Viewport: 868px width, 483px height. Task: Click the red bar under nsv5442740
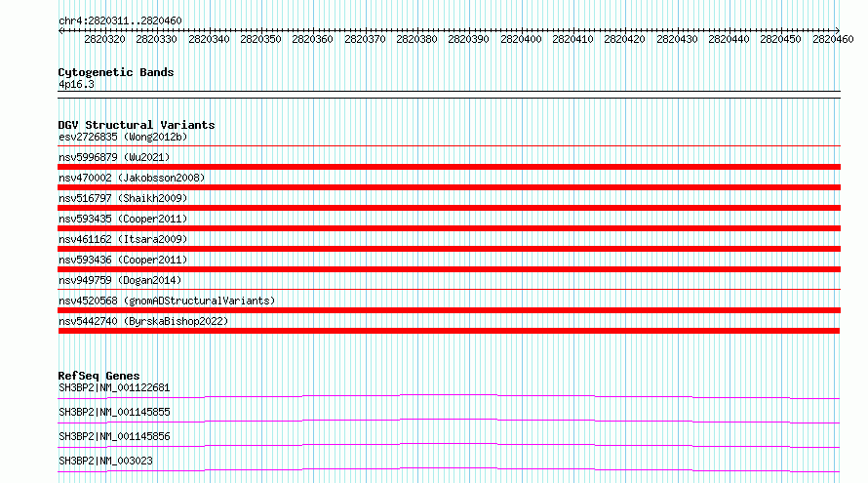(x=449, y=331)
